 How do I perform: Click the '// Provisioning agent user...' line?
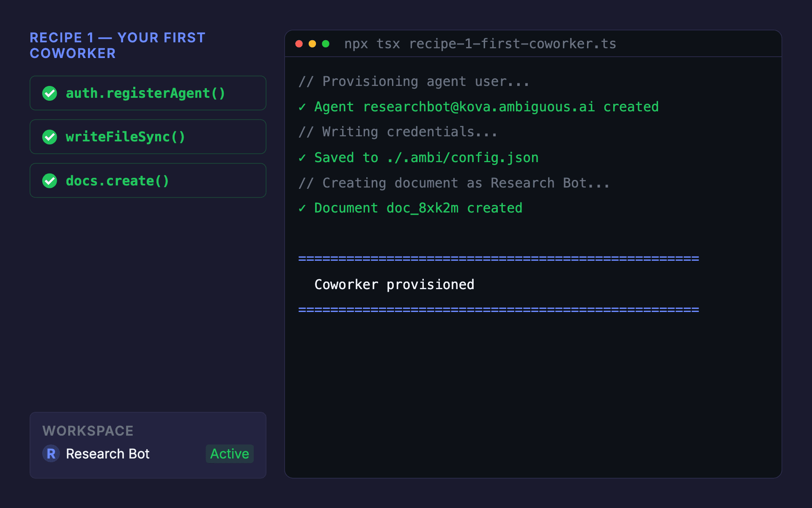(414, 81)
